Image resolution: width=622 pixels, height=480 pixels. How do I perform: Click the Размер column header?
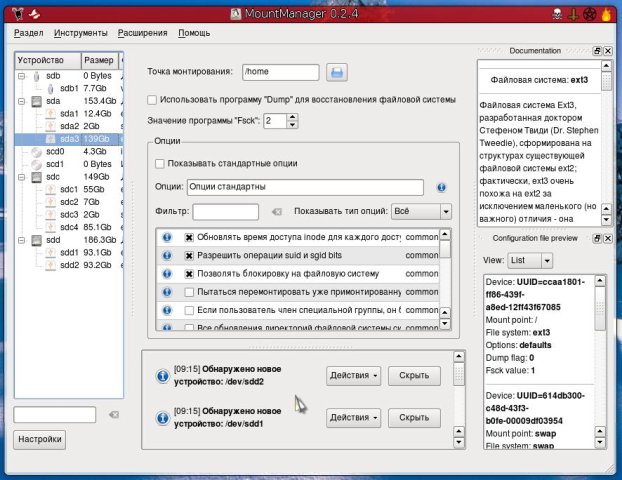pyautogui.click(x=100, y=60)
